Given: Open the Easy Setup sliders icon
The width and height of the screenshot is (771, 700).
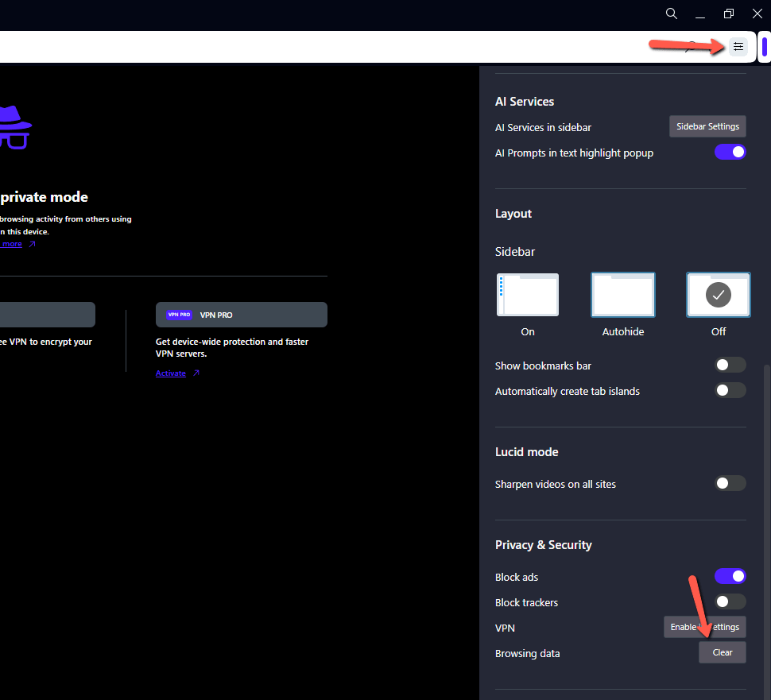Looking at the screenshot, I should (x=738, y=46).
